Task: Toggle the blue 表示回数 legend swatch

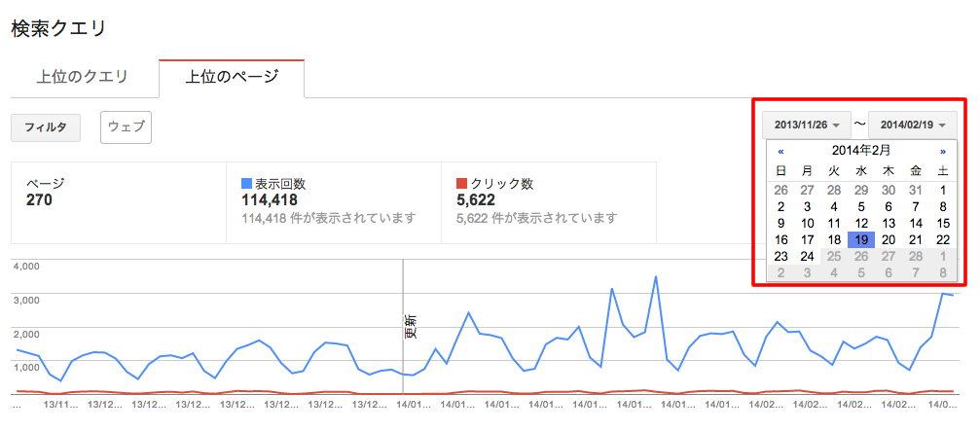Action: pos(246,184)
